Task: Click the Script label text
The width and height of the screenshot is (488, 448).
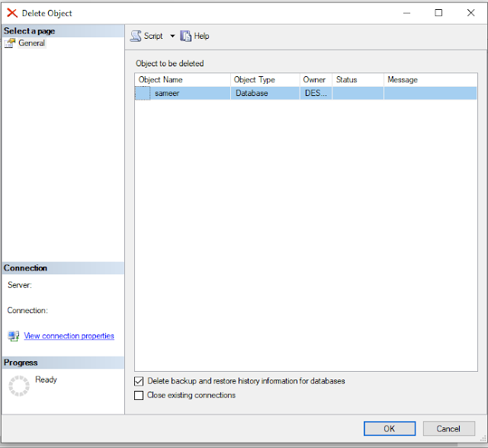Action: click(153, 36)
